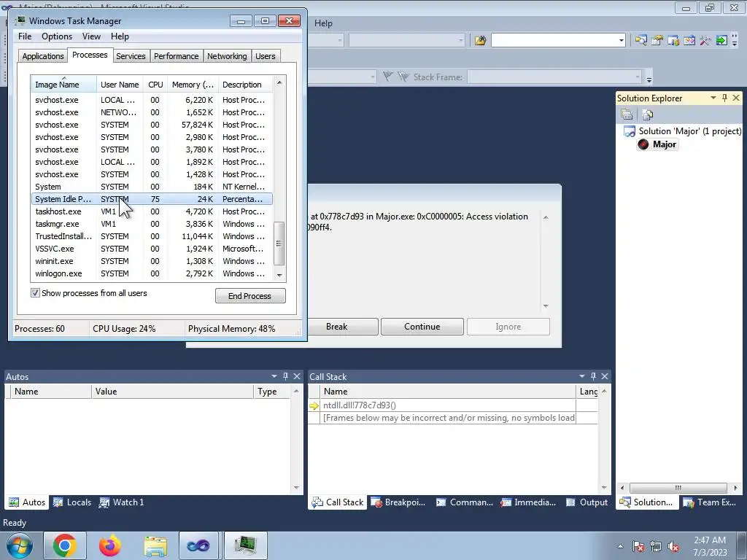Switch to the Output tab

pyautogui.click(x=587, y=502)
